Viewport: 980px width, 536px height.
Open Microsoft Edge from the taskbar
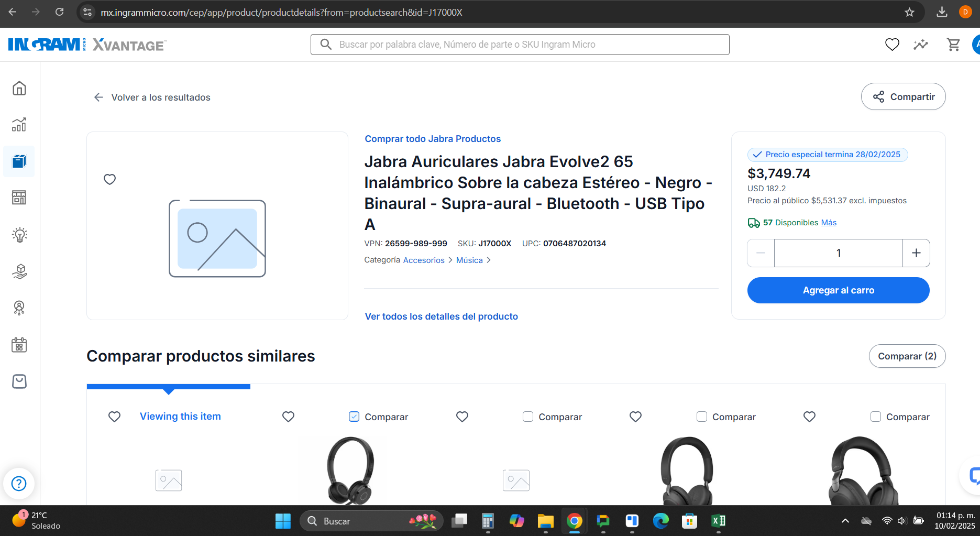[660, 521]
